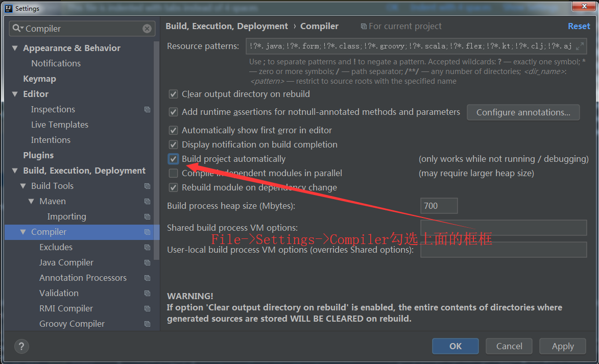Collapse the Maven tree node
Viewport: 599px width, 364px height.
tap(31, 202)
